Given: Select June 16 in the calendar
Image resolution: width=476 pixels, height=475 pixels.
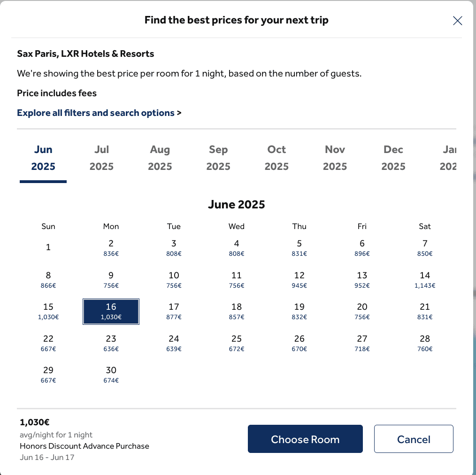Looking at the screenshot, I should click(111, 311).
